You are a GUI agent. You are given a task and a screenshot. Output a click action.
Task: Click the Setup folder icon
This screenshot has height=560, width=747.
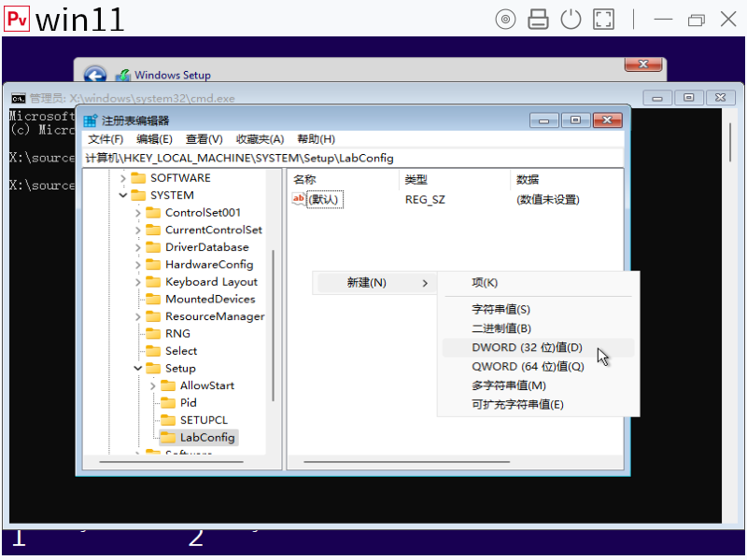click(153, 368)
